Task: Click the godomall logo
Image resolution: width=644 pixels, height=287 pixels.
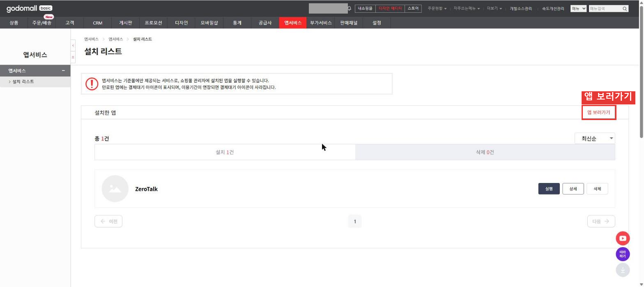Action: [30, 9]
